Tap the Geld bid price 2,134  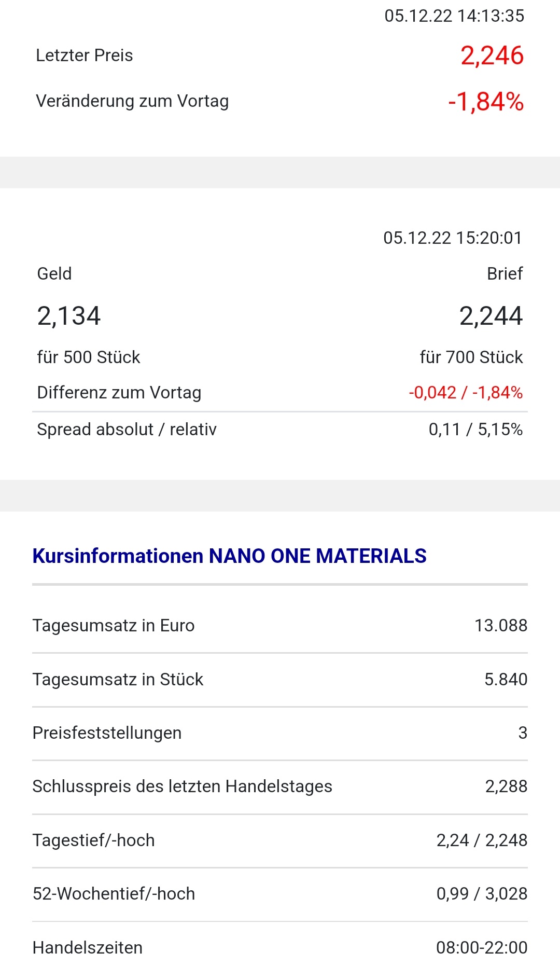(x=69, y=316)
